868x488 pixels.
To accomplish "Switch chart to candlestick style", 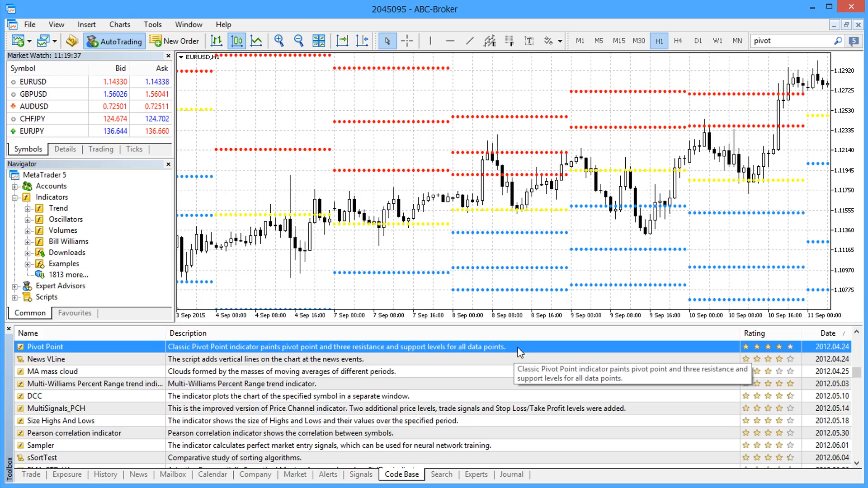I will (x=236, y=41).
